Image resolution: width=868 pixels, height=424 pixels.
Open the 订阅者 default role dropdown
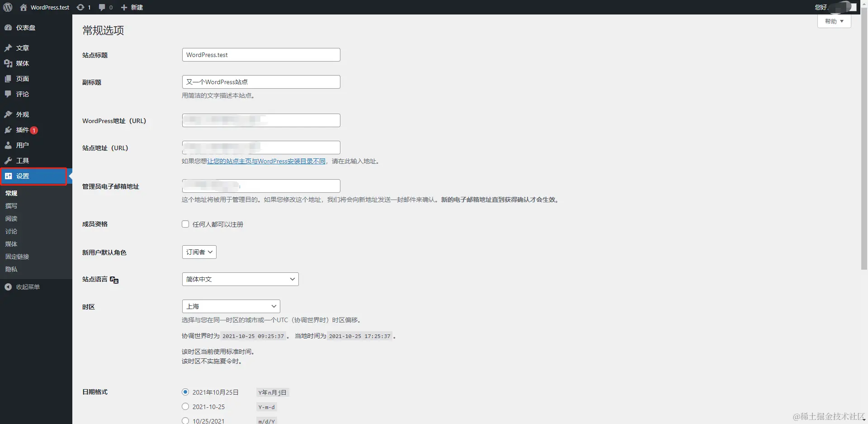point(199,252)
